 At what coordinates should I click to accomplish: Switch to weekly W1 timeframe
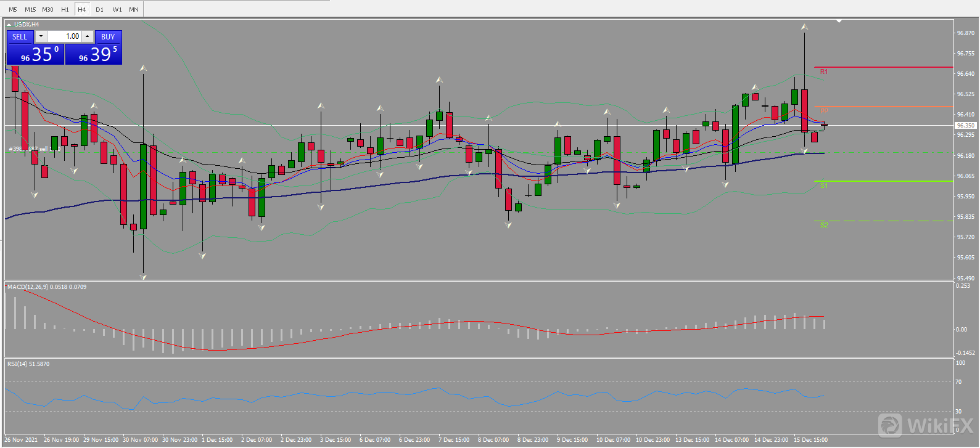pos(117,9)
